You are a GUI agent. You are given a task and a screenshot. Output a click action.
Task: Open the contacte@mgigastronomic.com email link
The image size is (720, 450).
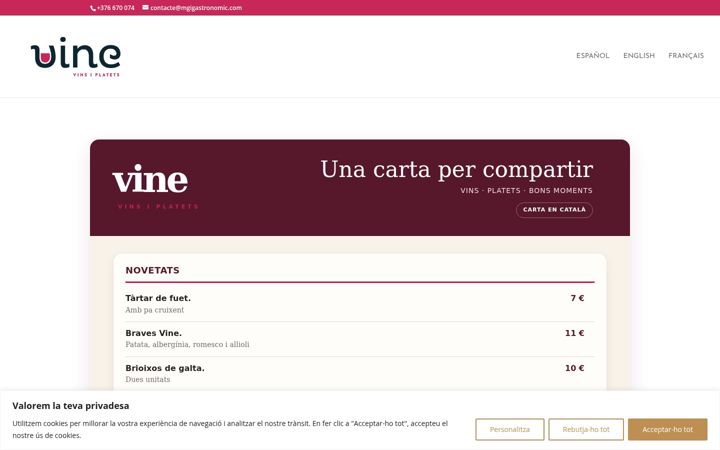[196, 8]
